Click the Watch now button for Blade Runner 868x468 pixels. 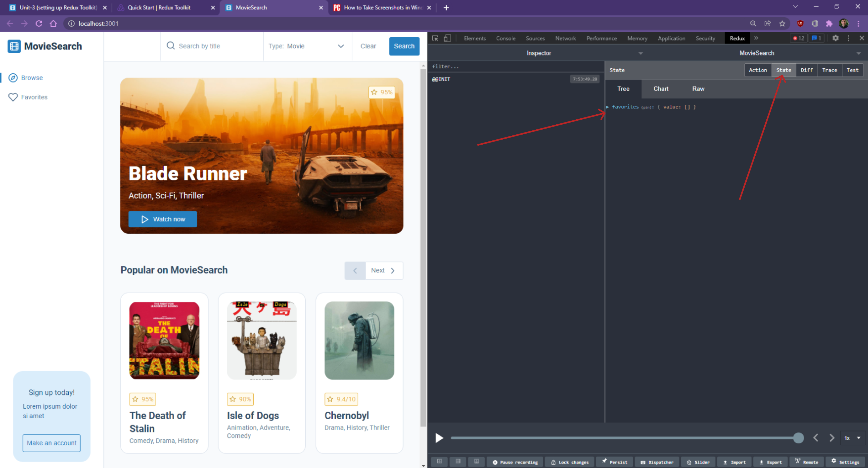pyautogui.click(x=162, y=219)
